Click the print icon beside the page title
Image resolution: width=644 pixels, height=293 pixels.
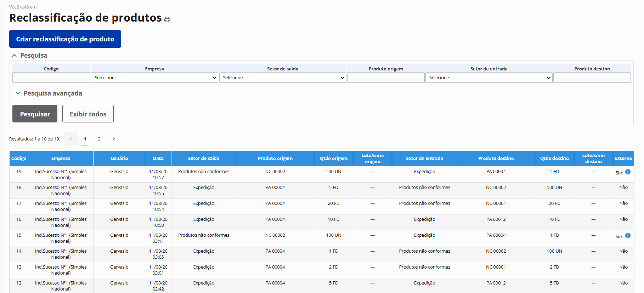tap(167, 19)
